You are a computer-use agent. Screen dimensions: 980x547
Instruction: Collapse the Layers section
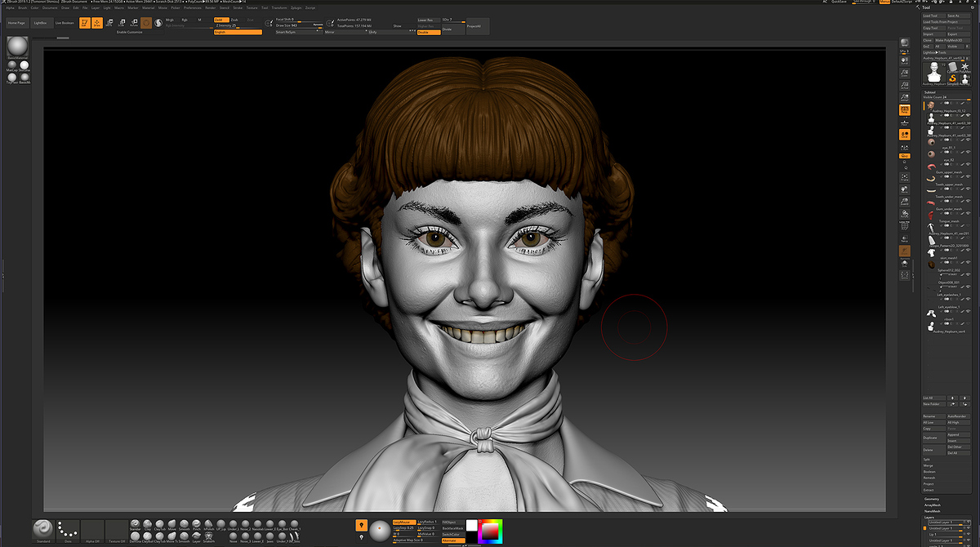click(x=929, y=518)
